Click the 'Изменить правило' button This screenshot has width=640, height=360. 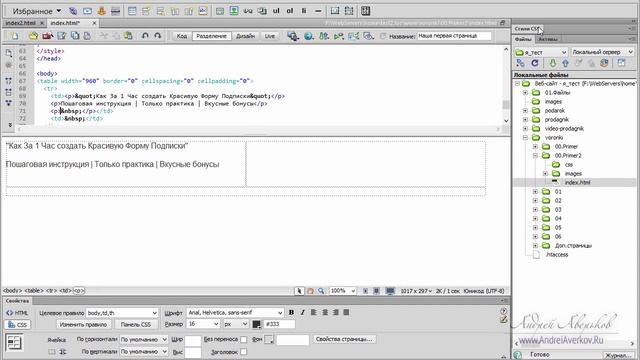click(83, 324)
